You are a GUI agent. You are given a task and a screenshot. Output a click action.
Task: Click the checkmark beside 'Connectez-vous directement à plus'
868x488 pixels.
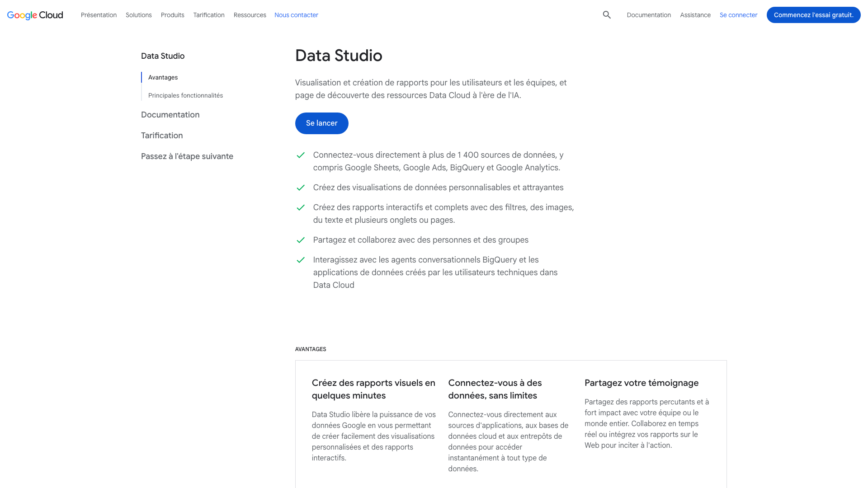coord(301,155)
